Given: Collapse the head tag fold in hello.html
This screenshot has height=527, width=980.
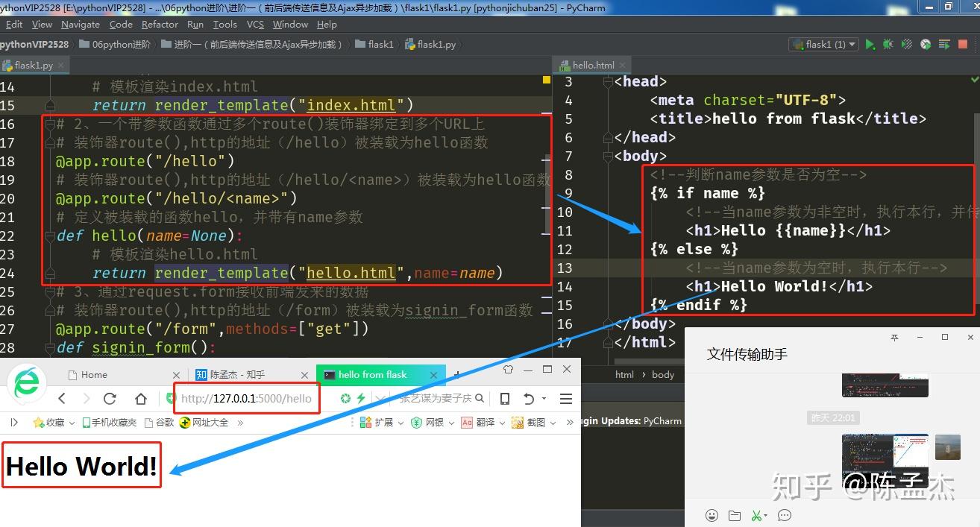Looking at the screenshot, I should click(x=609, y=81).
